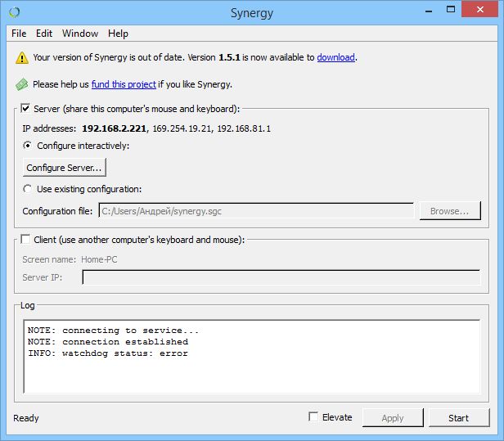Click the 'fund this project' link
The image size is (504, 441).
123,84
